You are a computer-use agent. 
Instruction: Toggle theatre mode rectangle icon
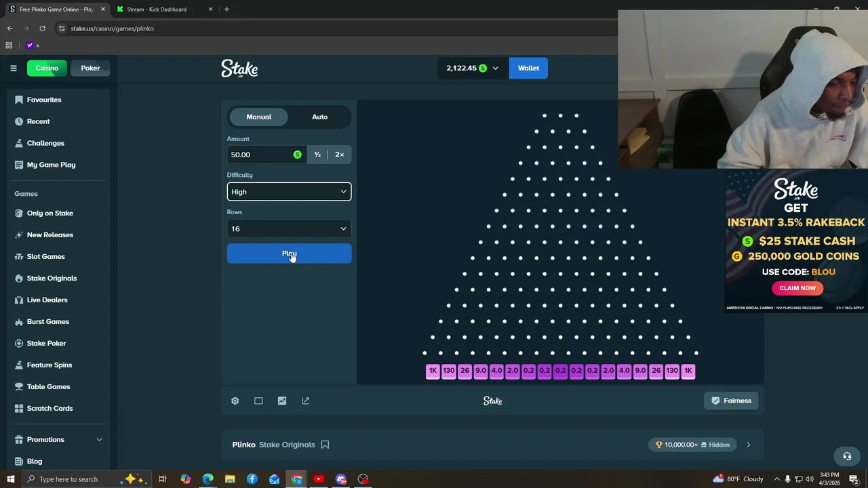pyautogui.click(x=258, y=401)
